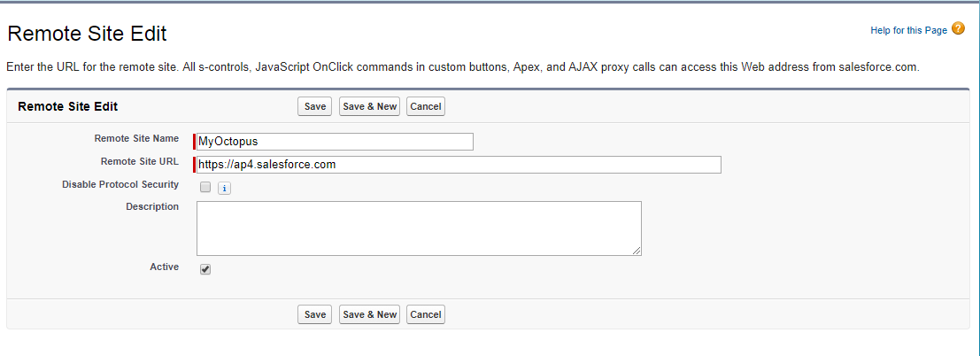Click the top Cancel button
The height and width of the screenshot is (356, 980).
(x=426, y=106)
